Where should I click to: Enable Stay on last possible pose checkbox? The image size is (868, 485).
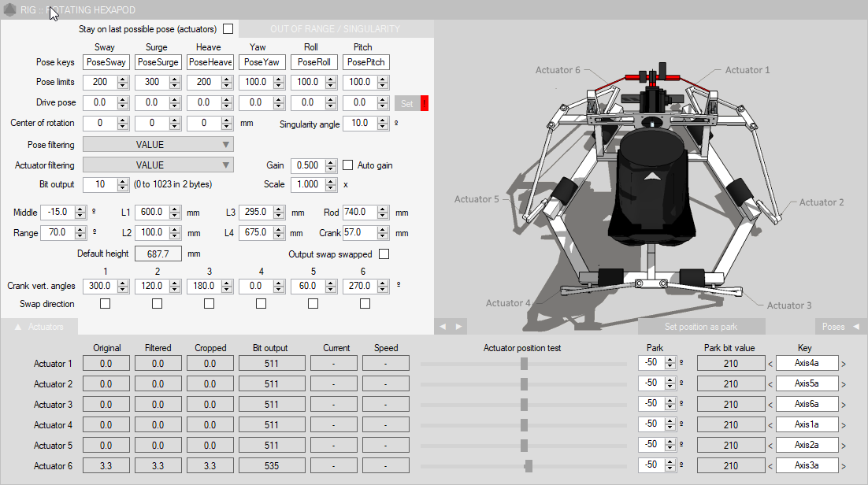[x=228, y=29]
